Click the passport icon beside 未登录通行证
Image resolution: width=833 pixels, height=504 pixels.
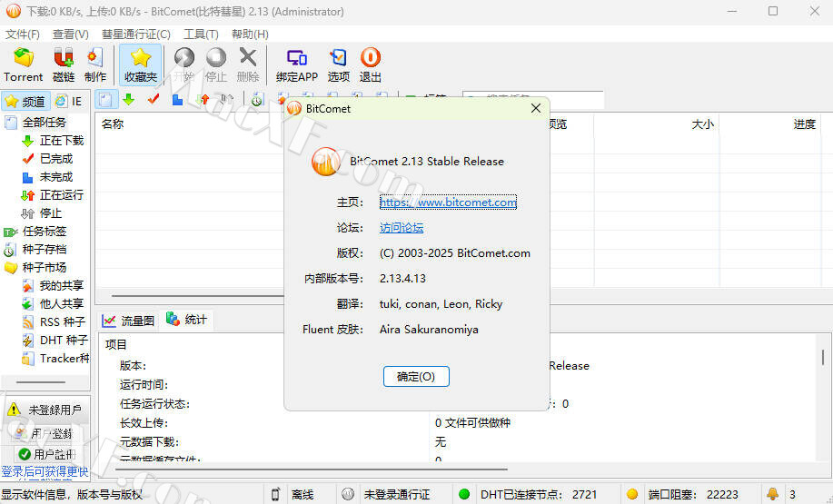(348, 494)
